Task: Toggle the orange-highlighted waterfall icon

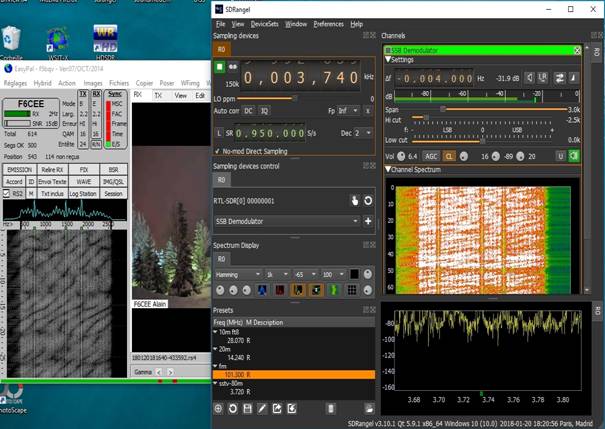Action: point(298,290)
